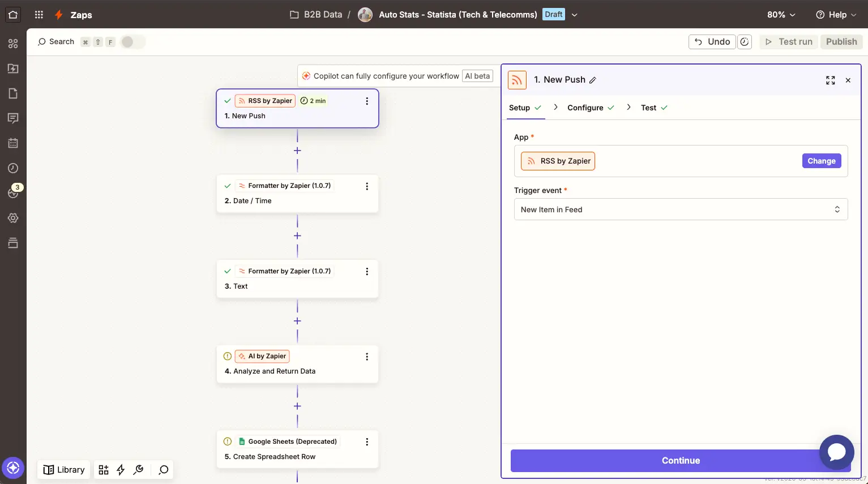Open the settings gear sidebar icon
The width and height of the screenshot is (868, 484).
click(13, 218)
